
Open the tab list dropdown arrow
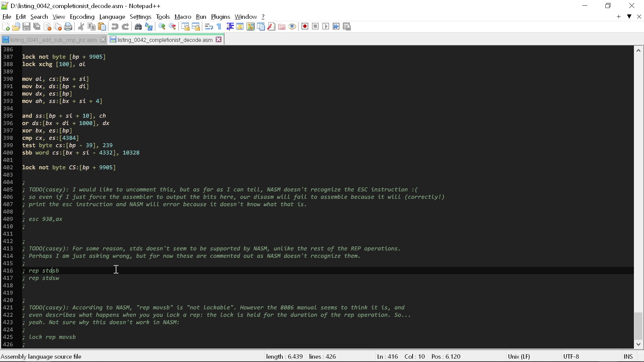click(x=629, y=16)
